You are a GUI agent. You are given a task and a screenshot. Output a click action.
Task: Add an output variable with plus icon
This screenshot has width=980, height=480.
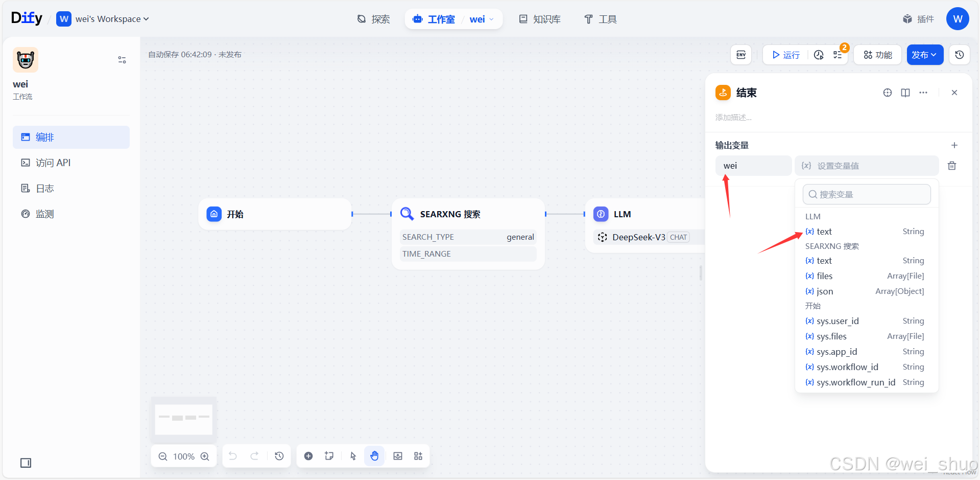pyautogui.click(x=954, y=145)
